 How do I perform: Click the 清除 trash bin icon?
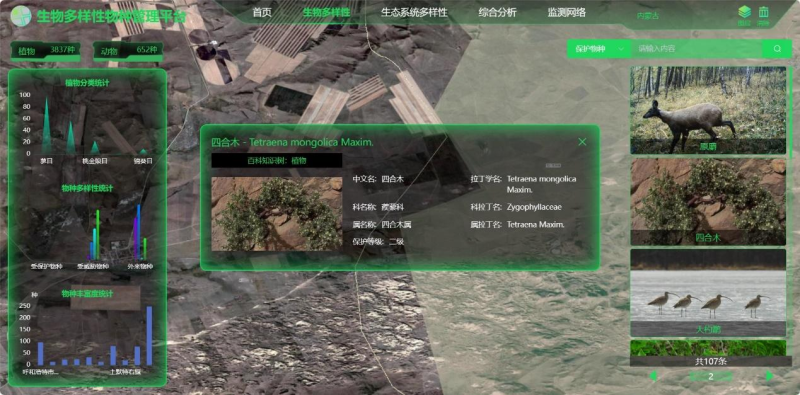click(x=763, y=12)
